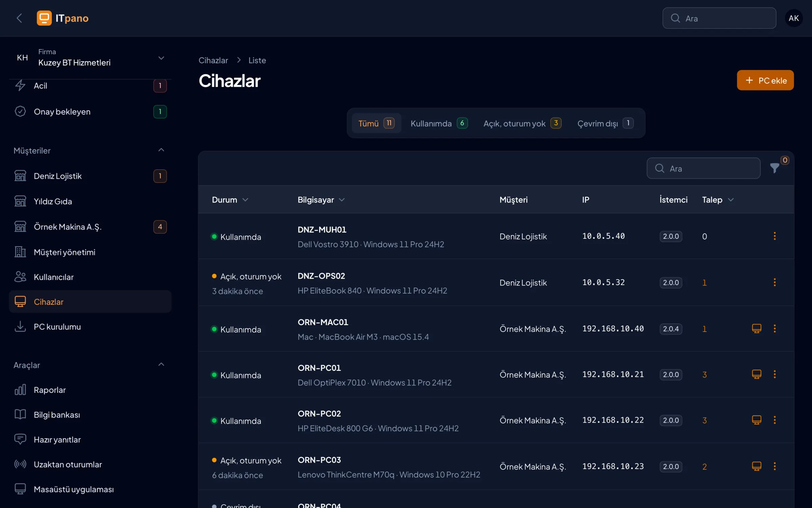Switch to the Açık, oturum yok tab
This screenshot has width=812, height=508.
522,123
